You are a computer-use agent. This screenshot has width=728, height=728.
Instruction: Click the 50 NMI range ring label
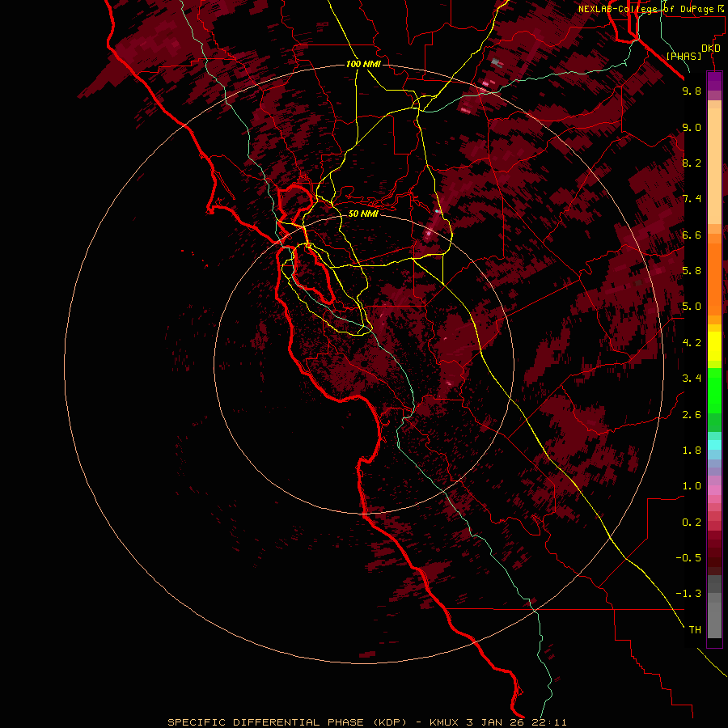pyautogui.click(x=363, y=214)
